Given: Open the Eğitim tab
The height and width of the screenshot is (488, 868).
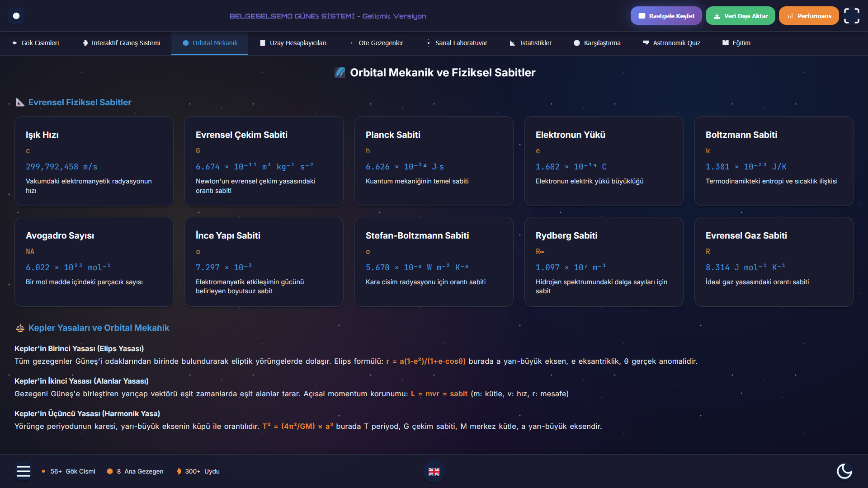Looking at the screenshot, I should 736,43.
